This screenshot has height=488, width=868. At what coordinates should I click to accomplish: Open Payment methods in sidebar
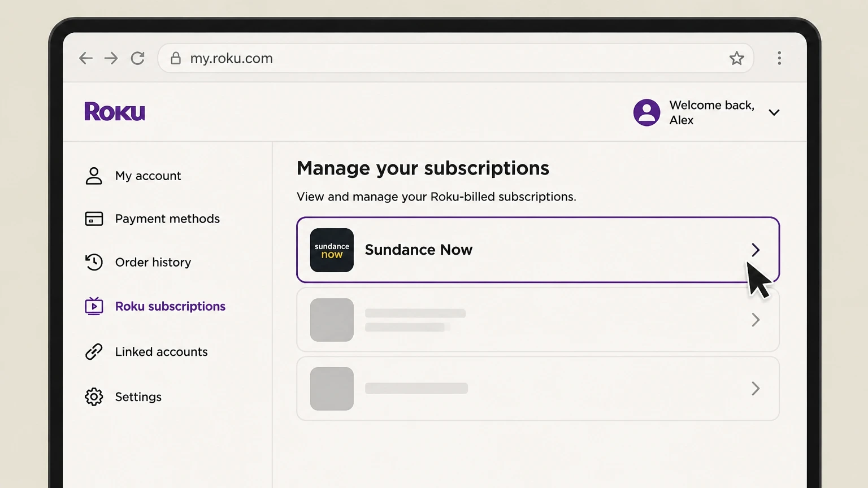[x=167, y=219]
